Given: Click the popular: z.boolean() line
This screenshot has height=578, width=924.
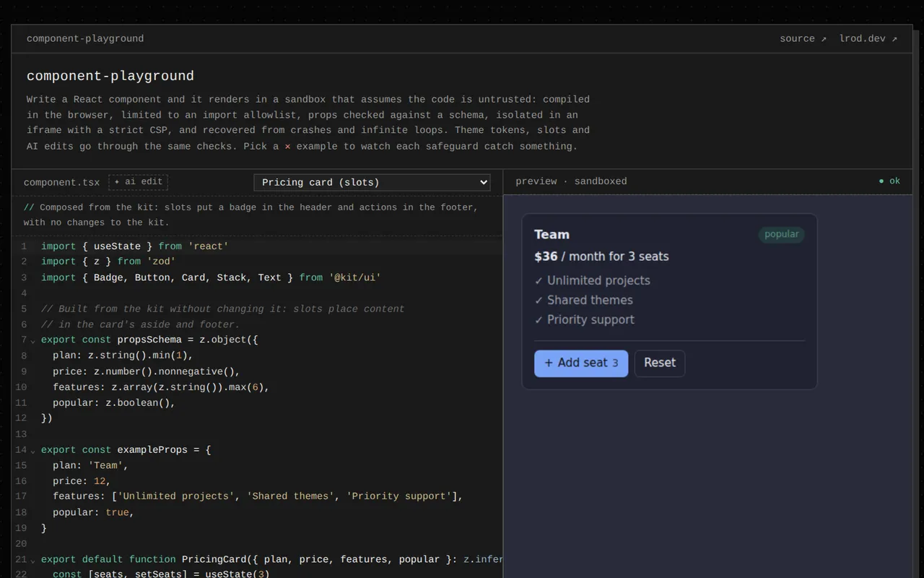Looking at the screenshot, I should [114, 402].
